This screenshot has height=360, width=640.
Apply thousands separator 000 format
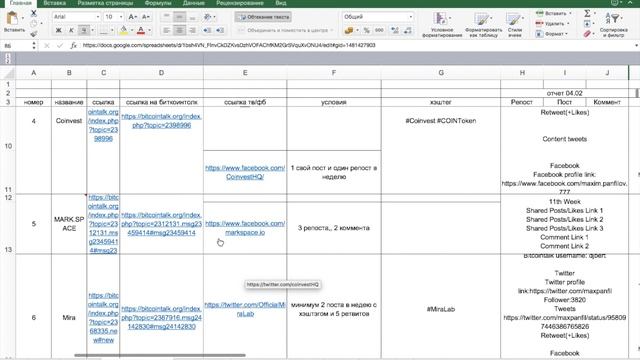point(379,30)
